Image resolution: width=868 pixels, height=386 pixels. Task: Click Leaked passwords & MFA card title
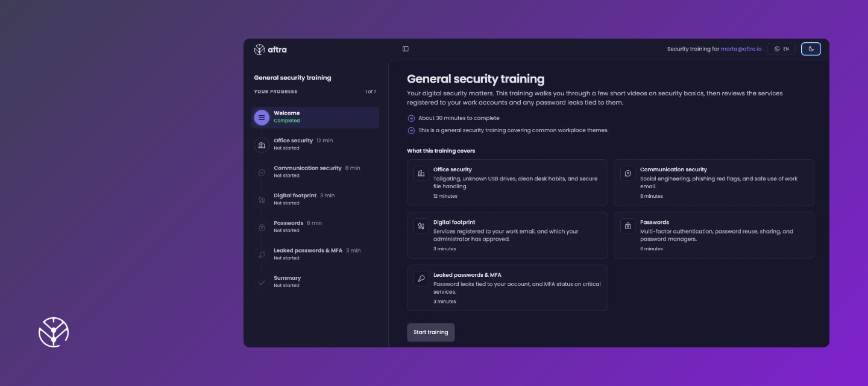pos(467,275)
